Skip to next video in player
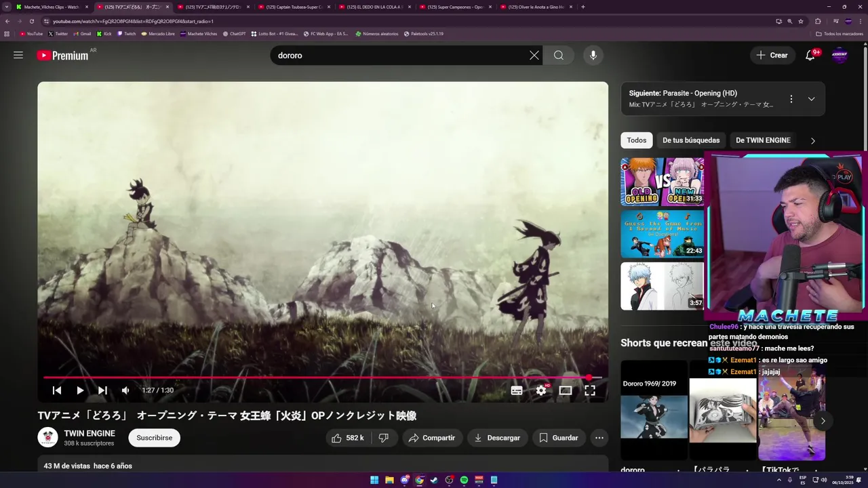This screenshot has height=488, width=868. (102, 390)
